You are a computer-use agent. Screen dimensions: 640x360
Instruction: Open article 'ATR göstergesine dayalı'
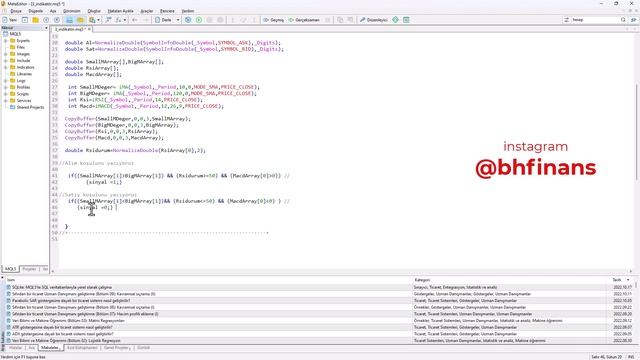[x=62, y=327]
